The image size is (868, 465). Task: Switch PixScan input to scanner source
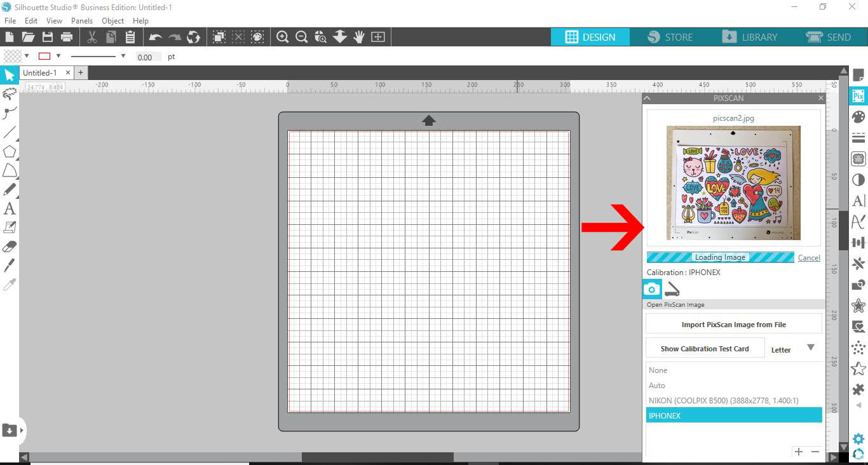pos(672,289)
